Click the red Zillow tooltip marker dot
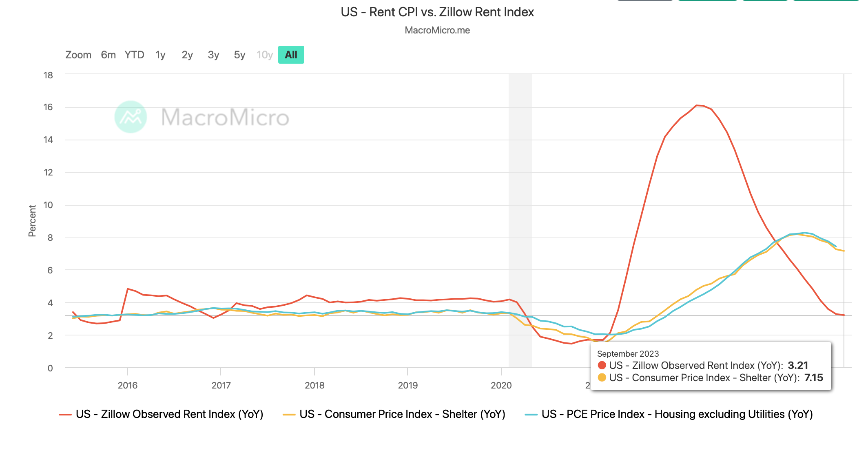 [602, 365]
